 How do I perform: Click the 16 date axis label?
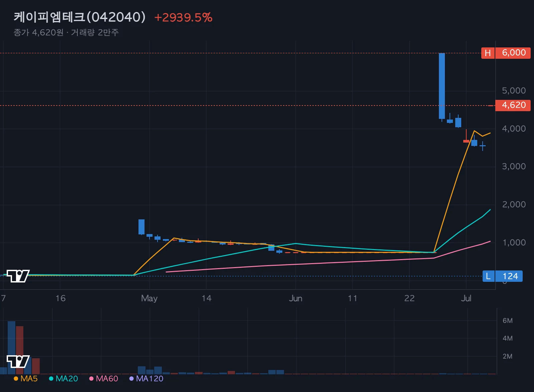tap(60, 298)
